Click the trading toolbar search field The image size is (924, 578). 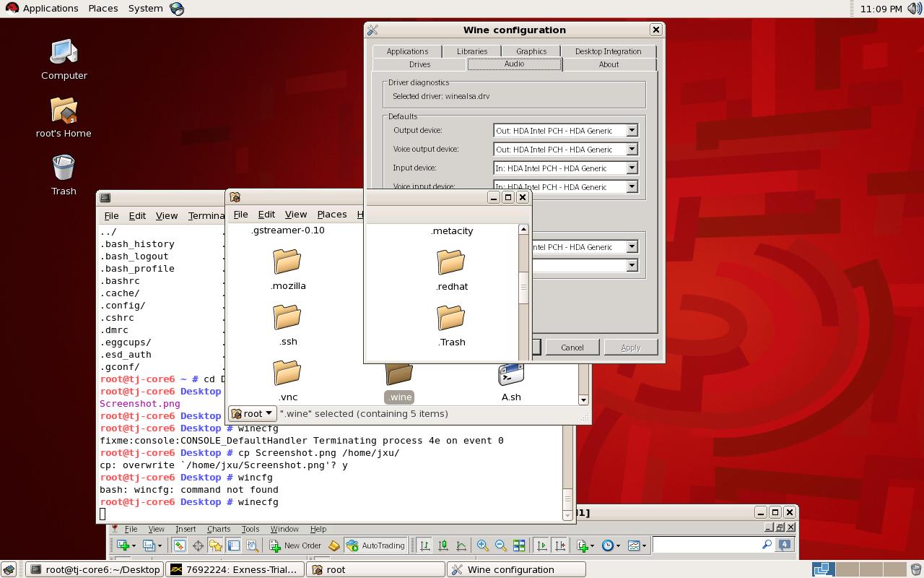coord(706,545)
